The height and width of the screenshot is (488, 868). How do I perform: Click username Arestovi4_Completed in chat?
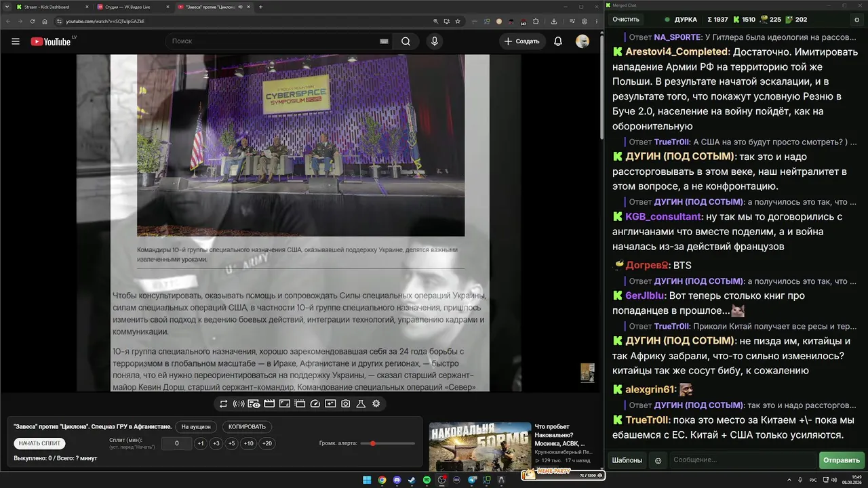tap(677, 52)
